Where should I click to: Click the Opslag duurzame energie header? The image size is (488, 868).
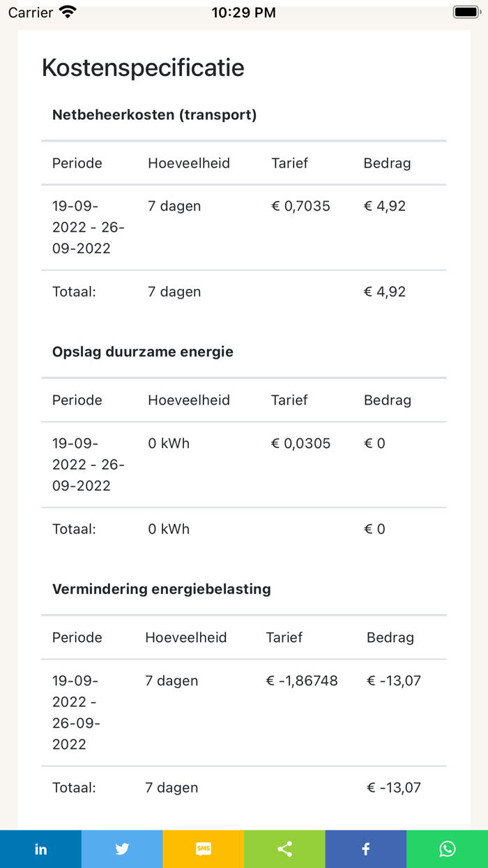(142, 352)
